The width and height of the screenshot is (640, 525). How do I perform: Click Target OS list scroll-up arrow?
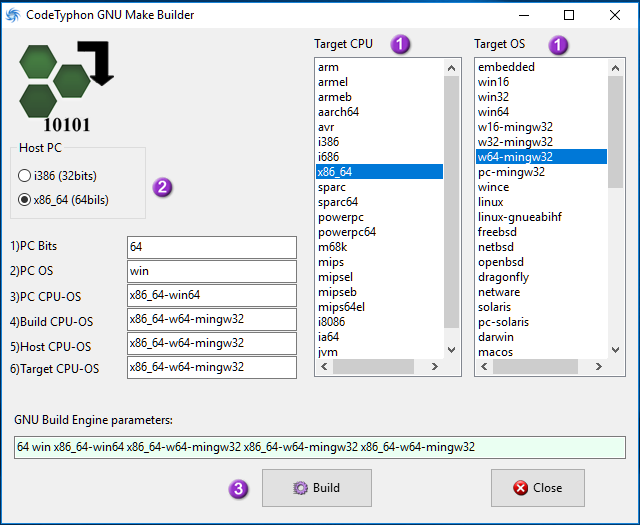[616, 68]
